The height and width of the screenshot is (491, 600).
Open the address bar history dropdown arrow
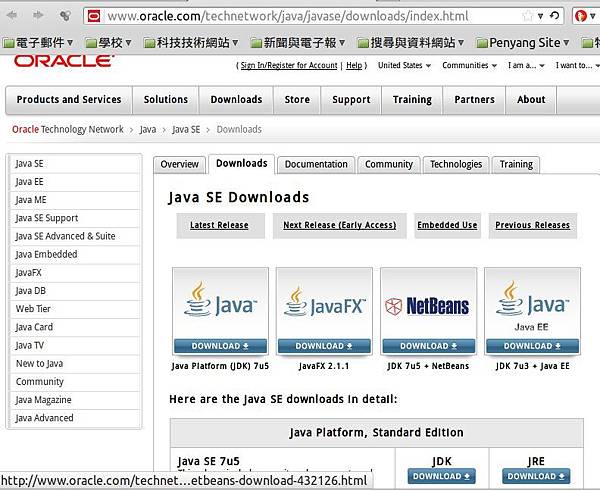click(540, 16)
